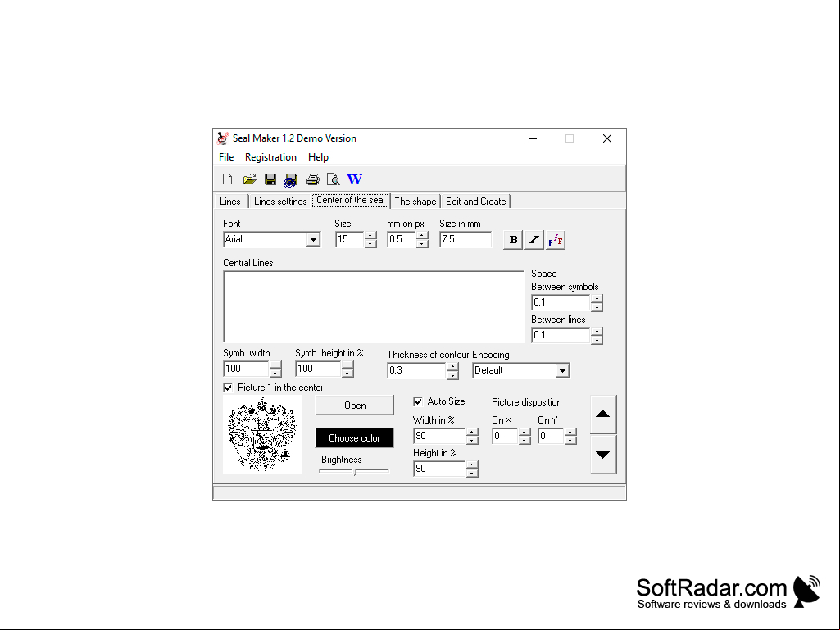
Task: Toggle bold font style
Action: pyautogui.click(x=513, y=239)
